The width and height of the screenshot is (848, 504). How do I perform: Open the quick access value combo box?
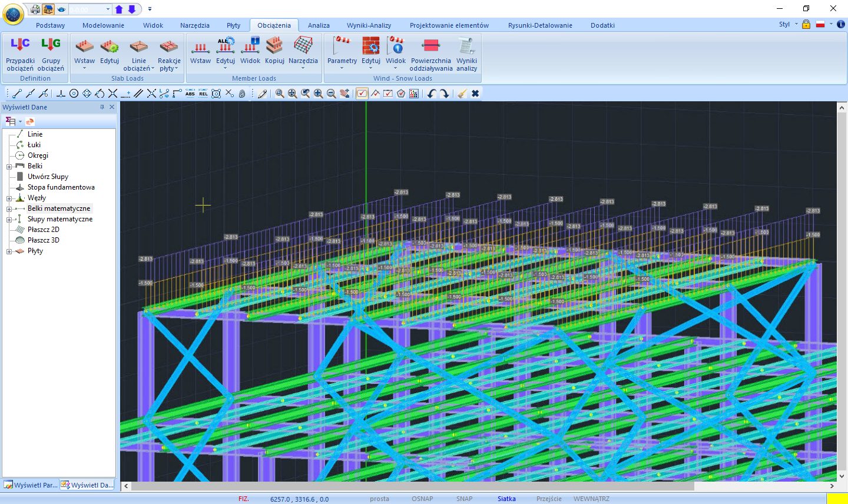click(90, 9)
